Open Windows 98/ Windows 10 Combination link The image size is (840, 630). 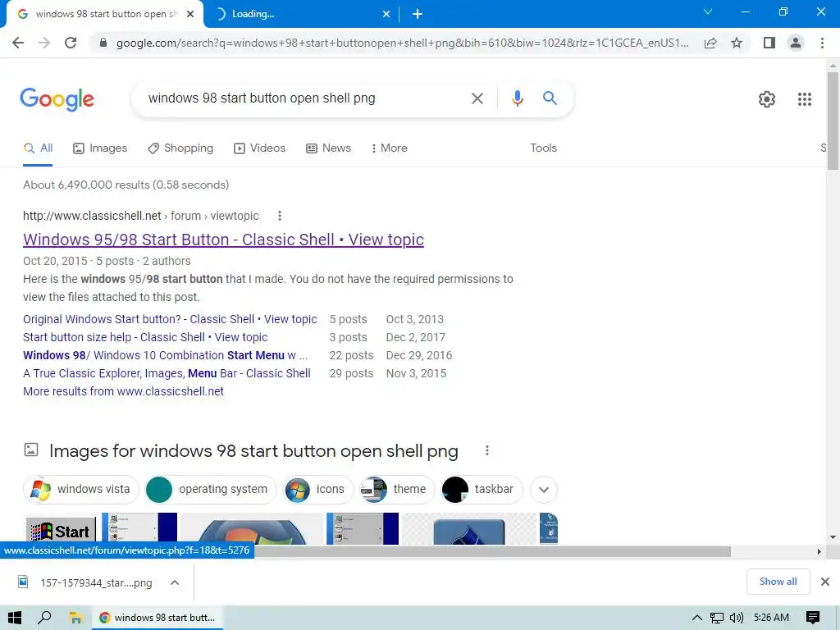(166, 355)
